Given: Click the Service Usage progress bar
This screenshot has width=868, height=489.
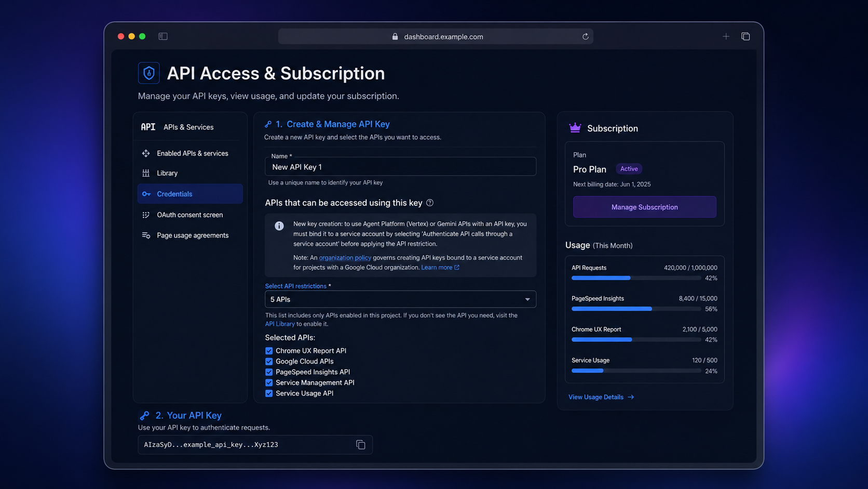Looking at the screenshot, I should 636,371.
